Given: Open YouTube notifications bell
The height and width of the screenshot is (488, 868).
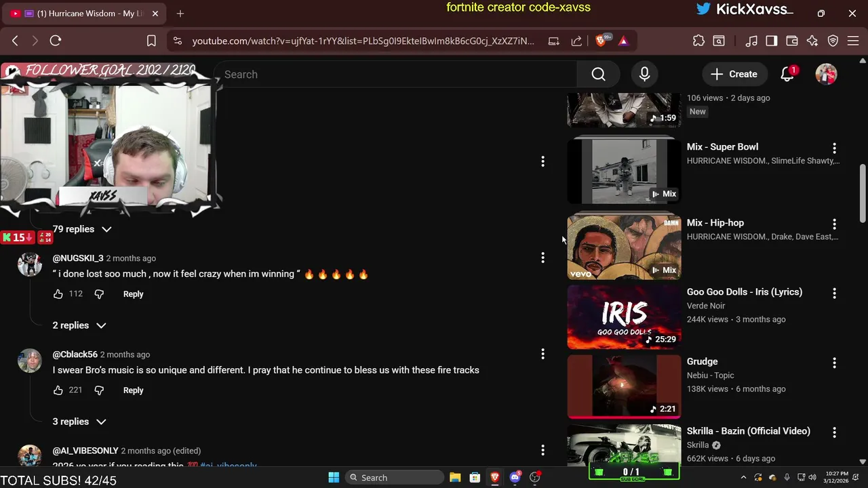Looking at the screenshot, I should tap(787, 74).
